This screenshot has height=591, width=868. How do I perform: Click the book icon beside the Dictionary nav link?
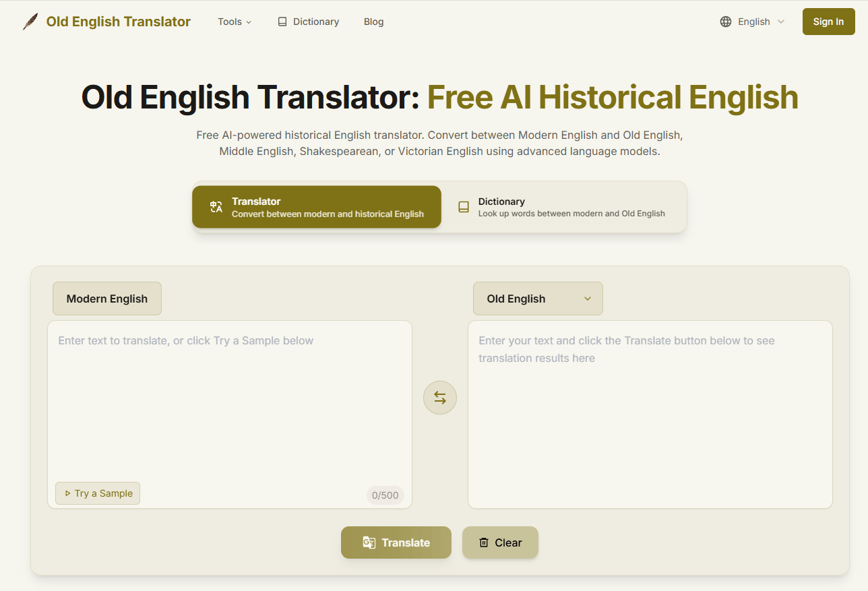282,22
